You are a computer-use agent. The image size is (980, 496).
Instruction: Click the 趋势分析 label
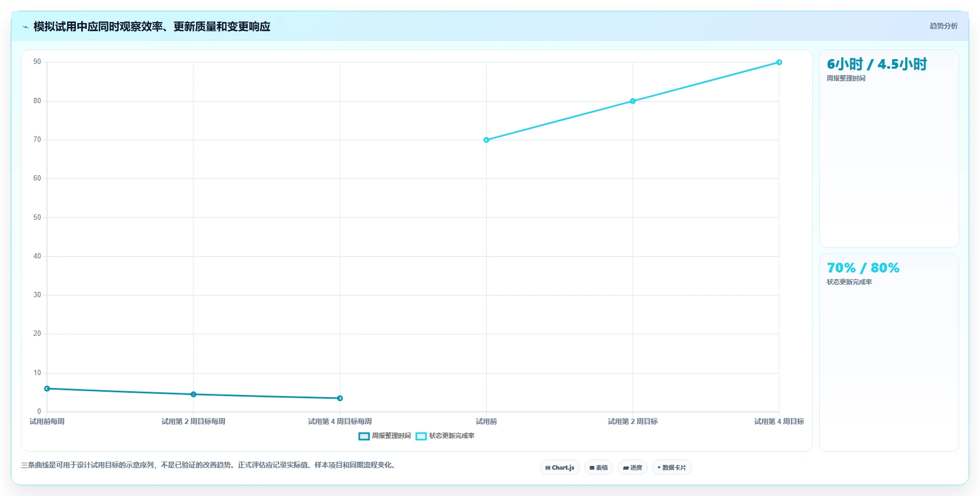tap(943, 26)
